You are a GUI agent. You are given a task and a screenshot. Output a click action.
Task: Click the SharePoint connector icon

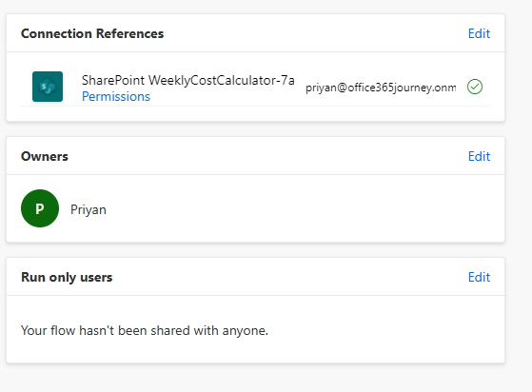click(x=48, y=87)
